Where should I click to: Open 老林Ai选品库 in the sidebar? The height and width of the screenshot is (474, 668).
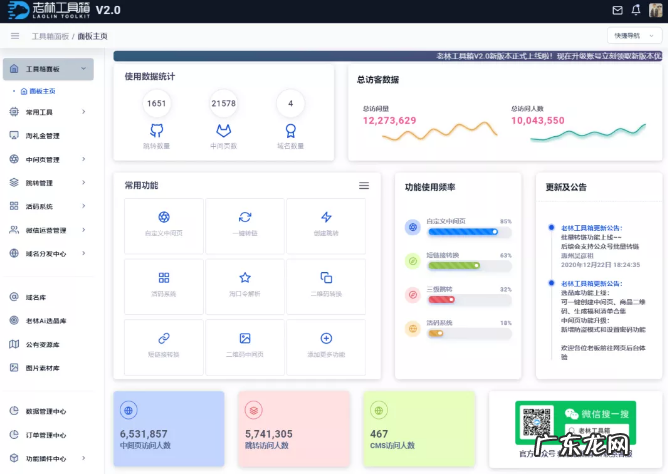(48, 320)
